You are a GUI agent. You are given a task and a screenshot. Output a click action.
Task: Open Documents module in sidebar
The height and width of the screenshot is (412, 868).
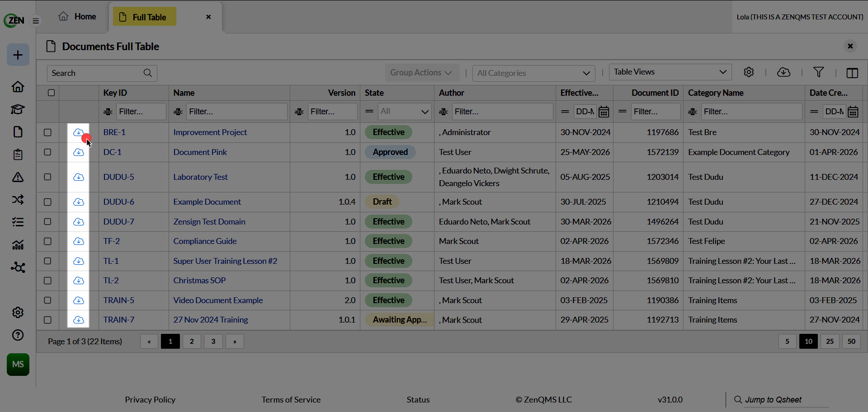coord(18,132)
